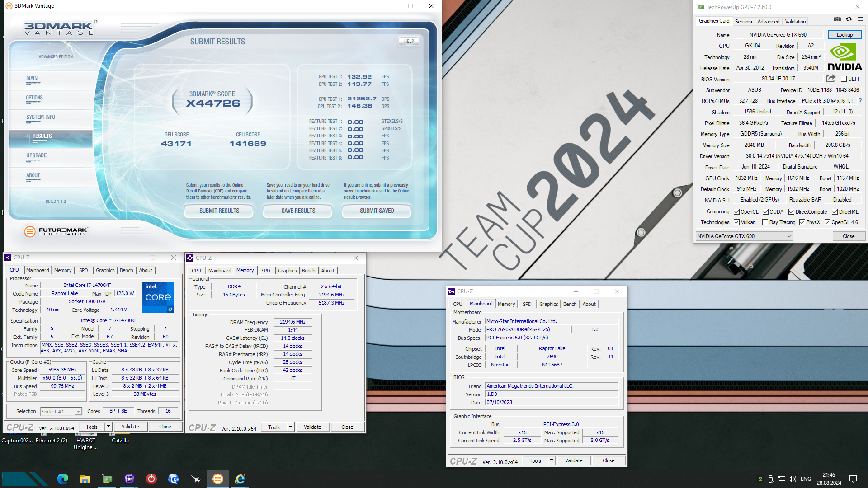The width and height of the screenshot is (868, 488).
Task: Expand Tools dropdown arrow in CPU-Z Memory window
Action: click(290, 427)
